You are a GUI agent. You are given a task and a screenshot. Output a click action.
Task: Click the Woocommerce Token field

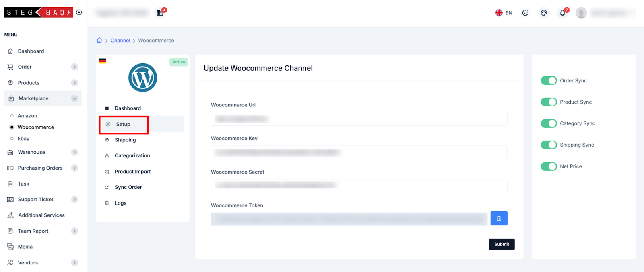(349, 219)
